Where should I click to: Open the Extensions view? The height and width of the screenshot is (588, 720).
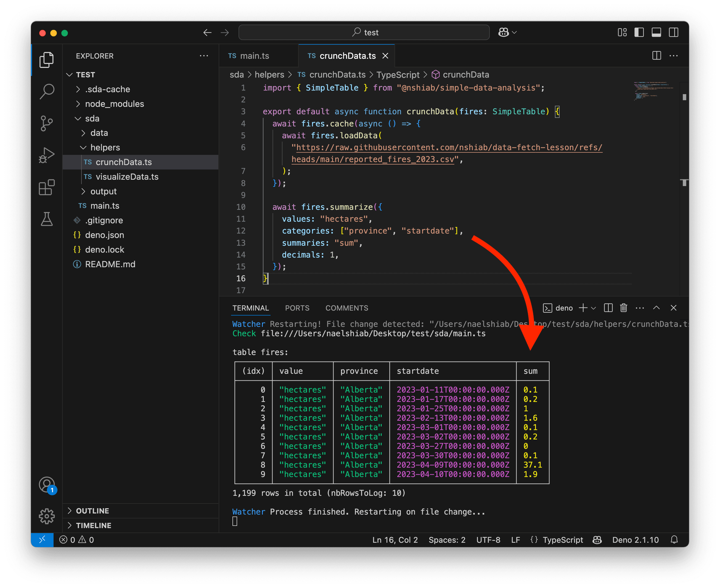click(x=46, y=187)
